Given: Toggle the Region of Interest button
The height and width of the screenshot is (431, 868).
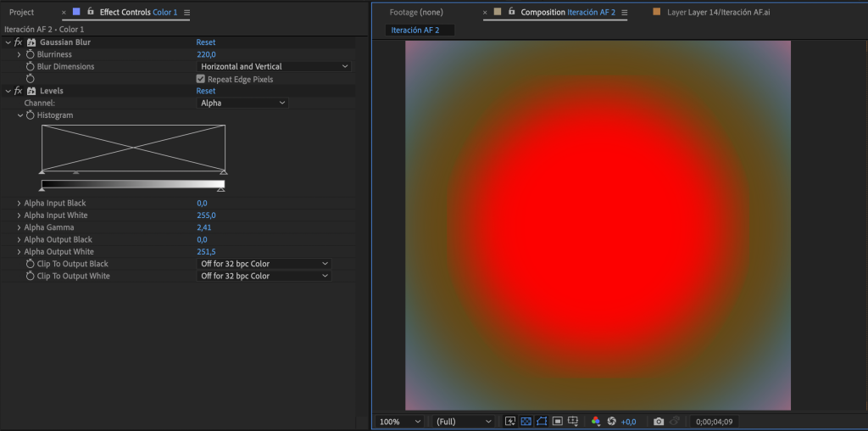Looking at the screenshot, I should click(x=558, y=422).
